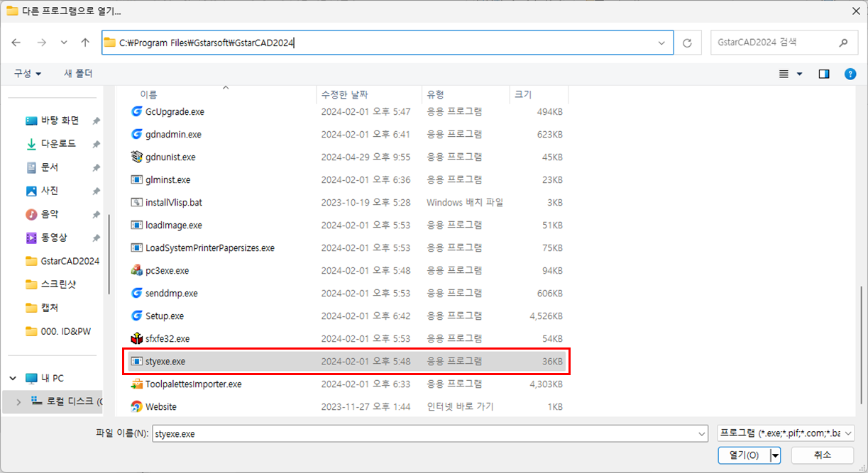Click the gdnunist.exe file icon

138,157
